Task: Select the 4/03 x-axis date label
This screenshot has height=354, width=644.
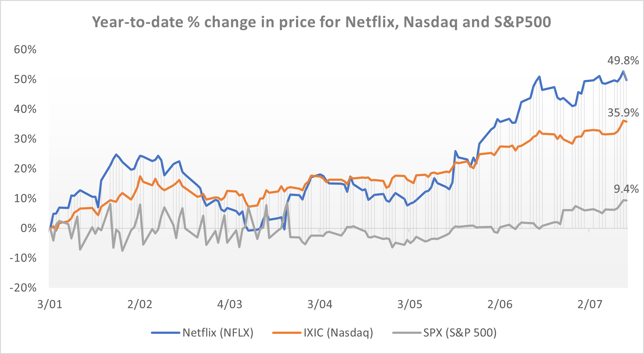Action: pos(230,304)
